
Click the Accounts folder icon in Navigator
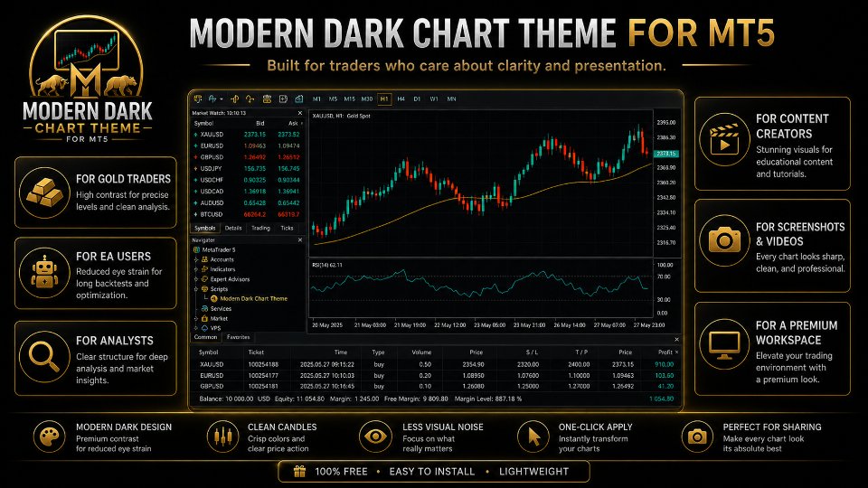point(205,259)
